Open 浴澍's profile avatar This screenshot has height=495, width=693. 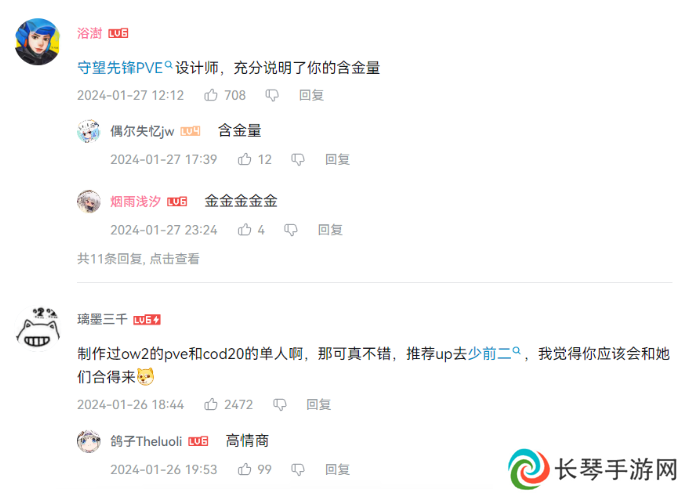point(38,42)
